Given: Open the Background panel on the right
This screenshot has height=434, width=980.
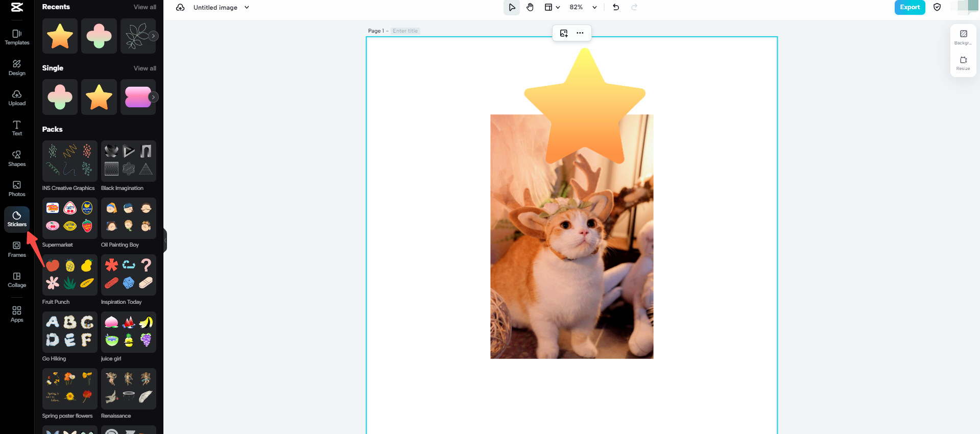Looking at the screenshot, I should [x=963, y=37].
